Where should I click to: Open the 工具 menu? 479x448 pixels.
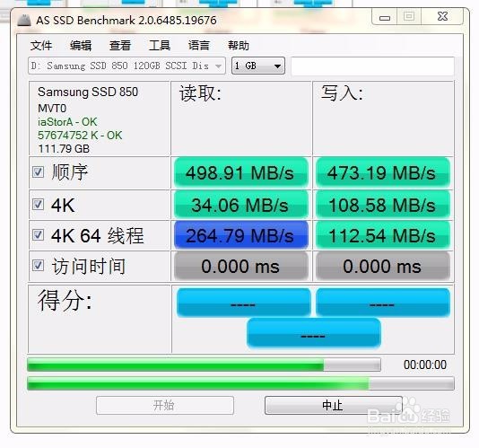tap(160, 46)
